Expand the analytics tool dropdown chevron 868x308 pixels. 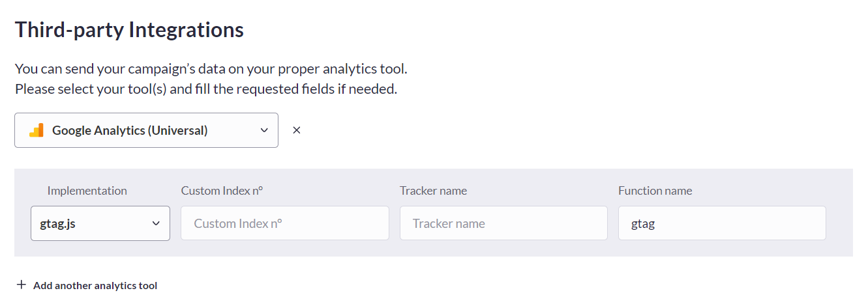pyautogui.click(x=264, y=130)
